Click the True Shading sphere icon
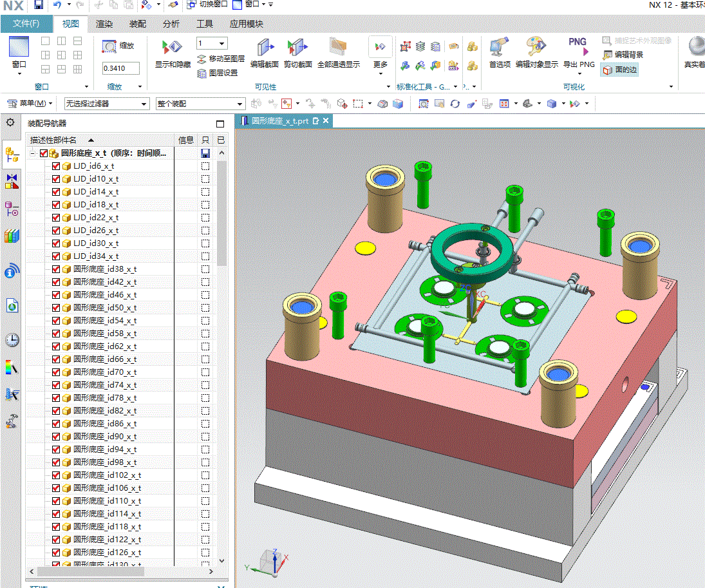The height and width of the screenshot is (588, 705). point(697,47)
